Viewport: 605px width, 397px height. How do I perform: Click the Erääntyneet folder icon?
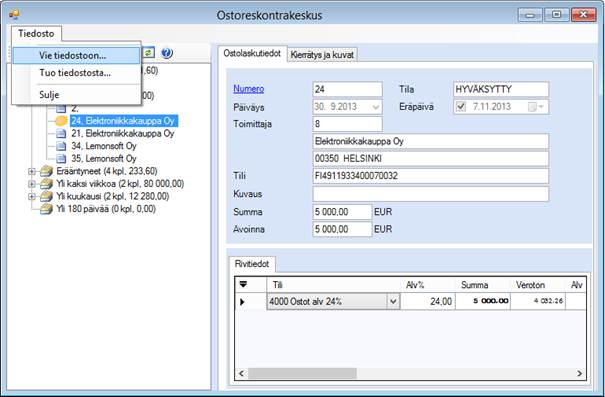pyautogui.click(x=46, y=171)
